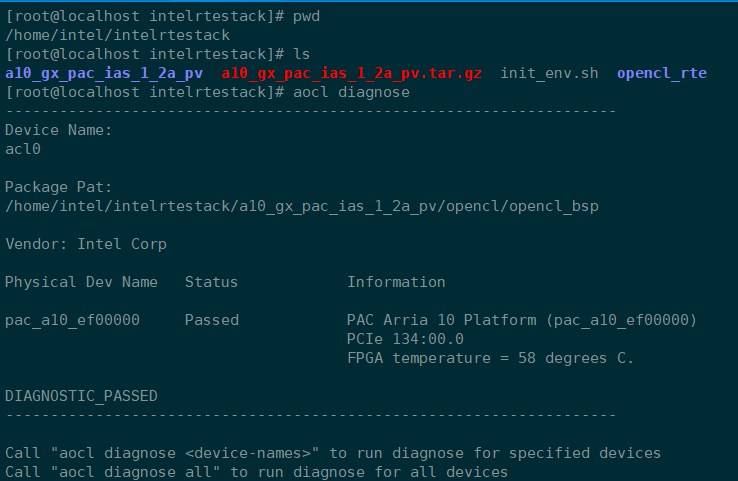
Task: Click the "Package Pat:" label
Action: [x=59, y=187]
